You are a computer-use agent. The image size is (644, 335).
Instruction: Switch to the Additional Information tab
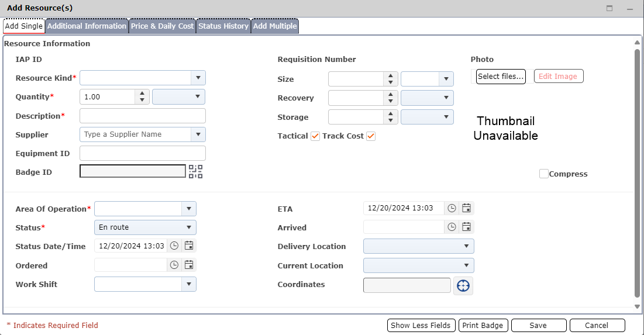pos(87,26)
